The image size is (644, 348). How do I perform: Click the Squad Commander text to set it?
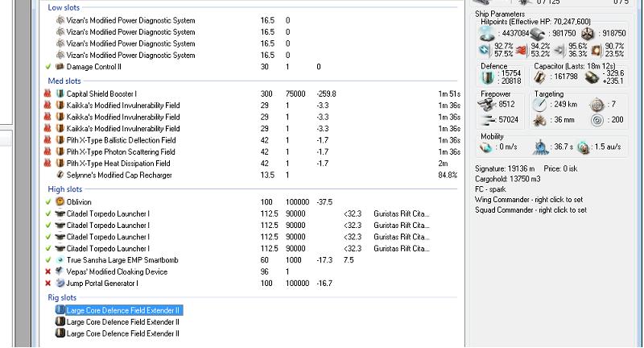point(529,209)
